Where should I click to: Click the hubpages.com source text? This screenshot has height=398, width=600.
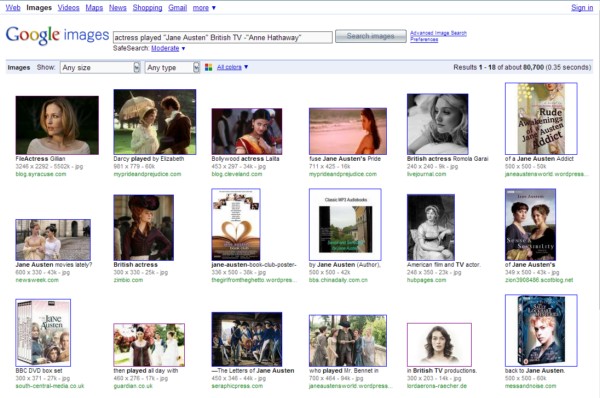click(x=426, y=280)
